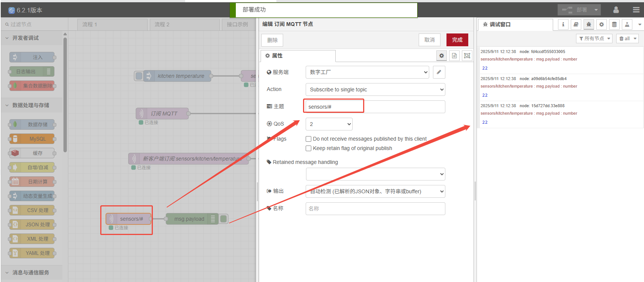Open node appearance icon
644x282 pixels.
tap(467, 56)
